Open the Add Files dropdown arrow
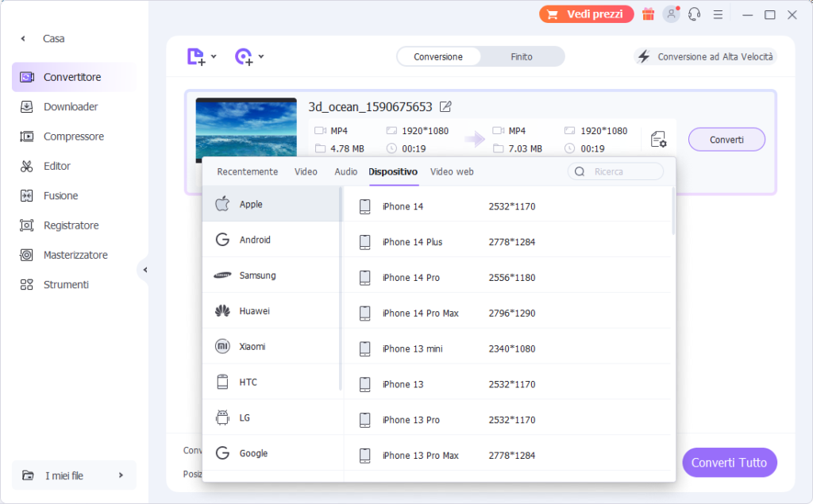Screen dimensions: 813x504 pyautogui.click(x=214, y=56)
